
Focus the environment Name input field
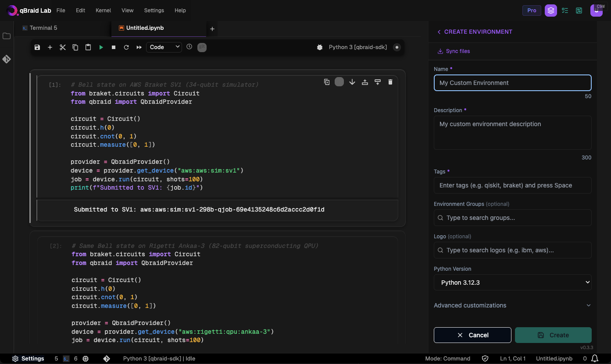513,83
